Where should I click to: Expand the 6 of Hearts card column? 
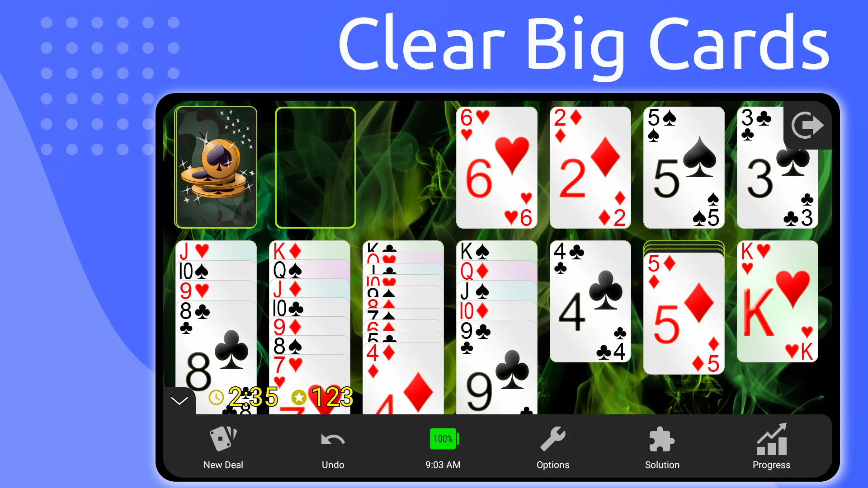click(x=496, y=167)
